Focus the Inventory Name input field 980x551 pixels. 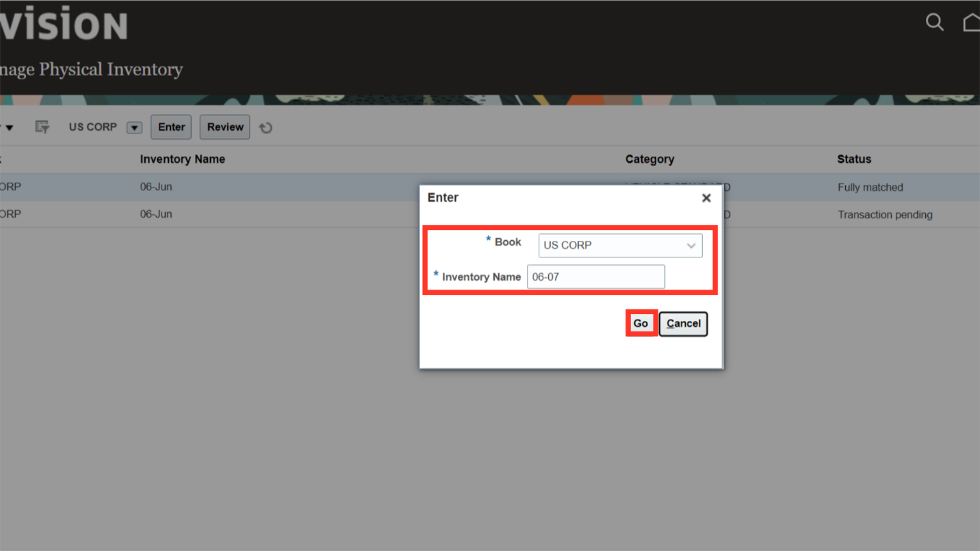coord(596,277)
